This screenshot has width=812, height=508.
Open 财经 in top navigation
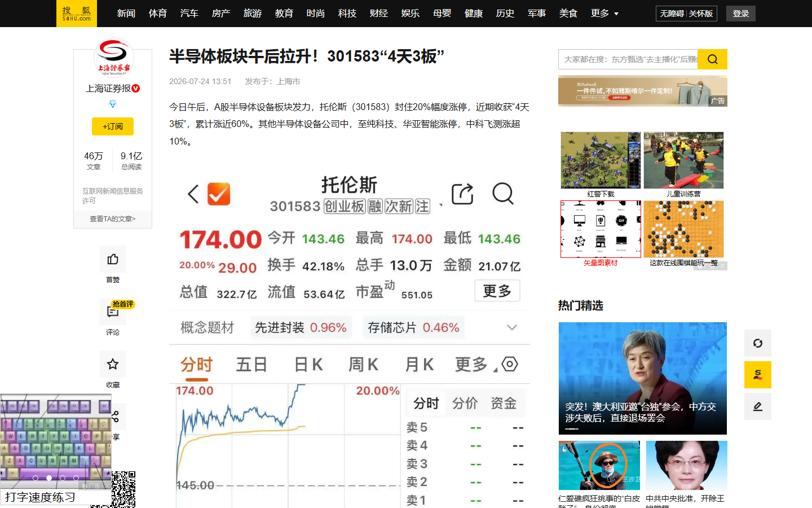coord(379,14)
